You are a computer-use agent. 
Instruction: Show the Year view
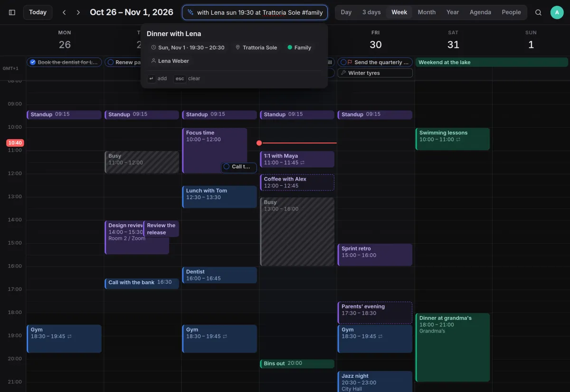(453, 12)
